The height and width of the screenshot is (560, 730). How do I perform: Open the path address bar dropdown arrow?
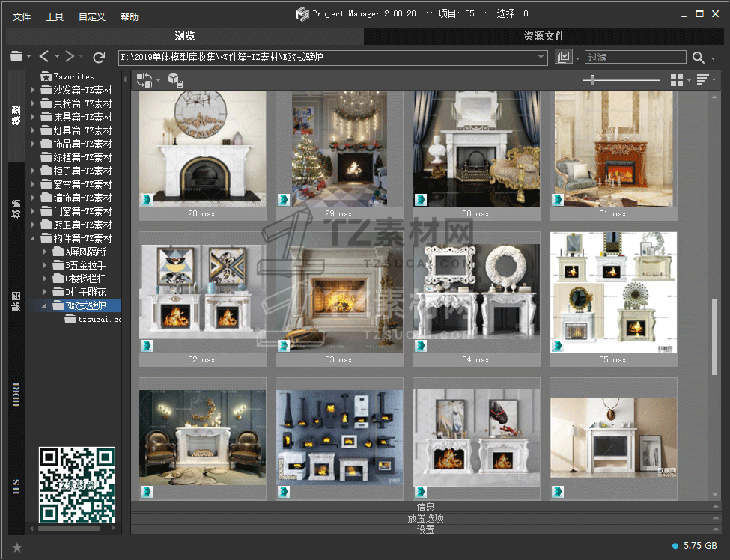(541, 58)
